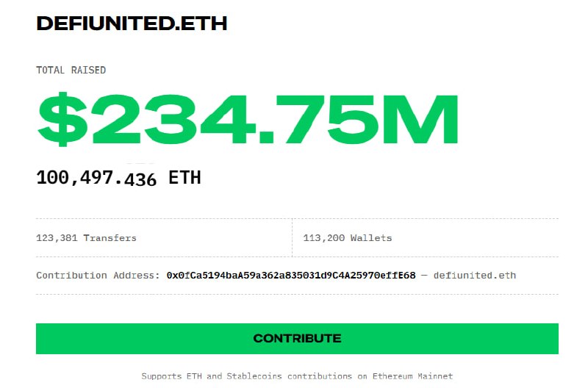The width and height of the screenshot is (588, 388).
Task: Click the DEFIUNITED.ETH page heading
Action: pyautogui.click(x=132, y=24)
